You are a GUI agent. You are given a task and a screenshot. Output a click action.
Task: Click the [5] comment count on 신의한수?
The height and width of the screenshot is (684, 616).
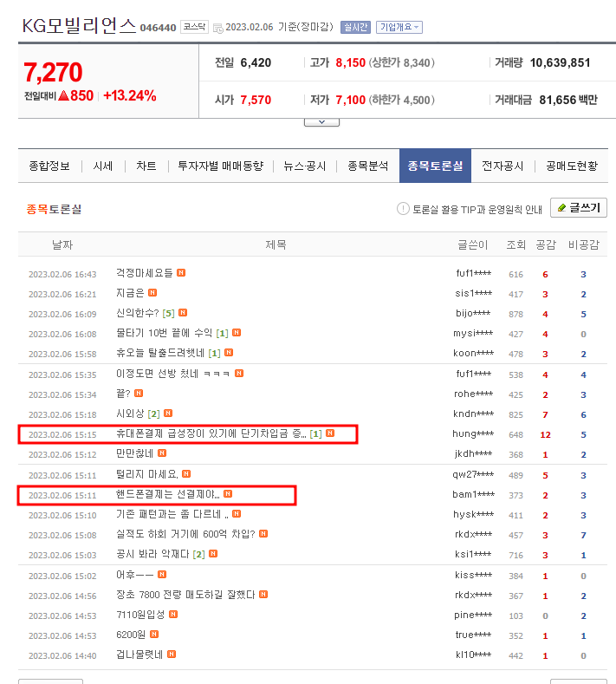(x=168, y=314)
